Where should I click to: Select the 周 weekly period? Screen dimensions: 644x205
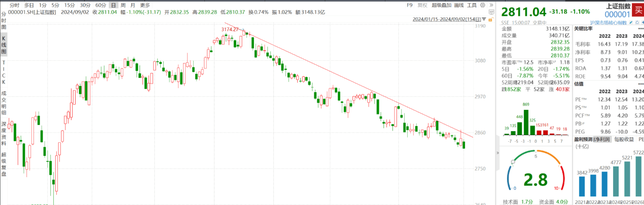[123, 5]
